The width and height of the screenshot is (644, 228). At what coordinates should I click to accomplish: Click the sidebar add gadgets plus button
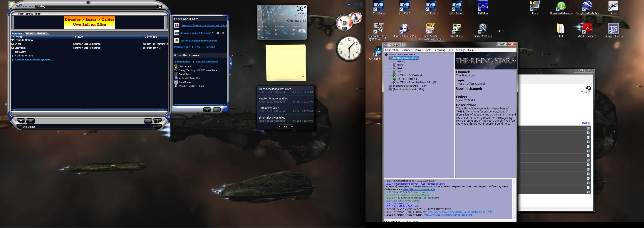[349, 5]
